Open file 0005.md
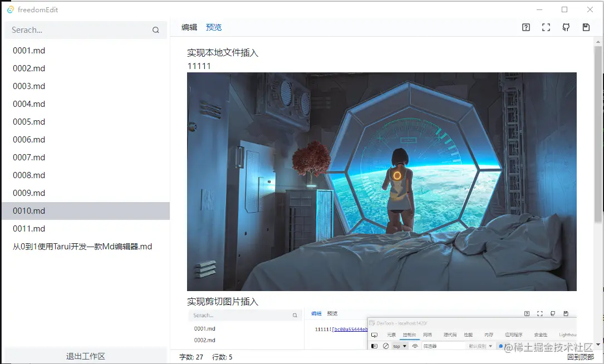This screenshot has width=604, height=364. pyautogui.click(x=86, y=122)
